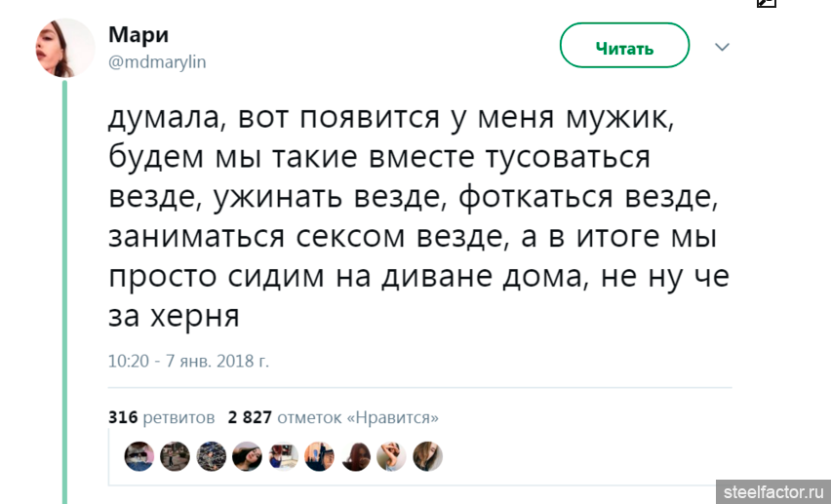Click the third liker avatar in the row
Screen dimensions: 831x504
pos(212,456)
